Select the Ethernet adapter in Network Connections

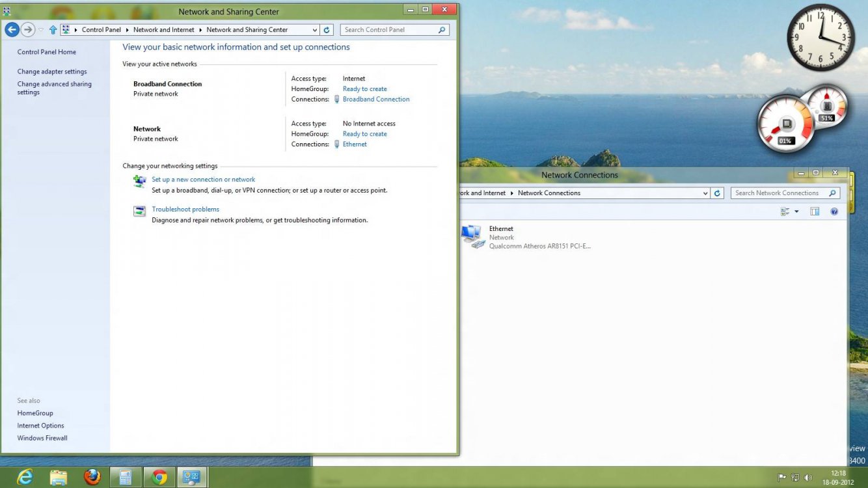526,237
